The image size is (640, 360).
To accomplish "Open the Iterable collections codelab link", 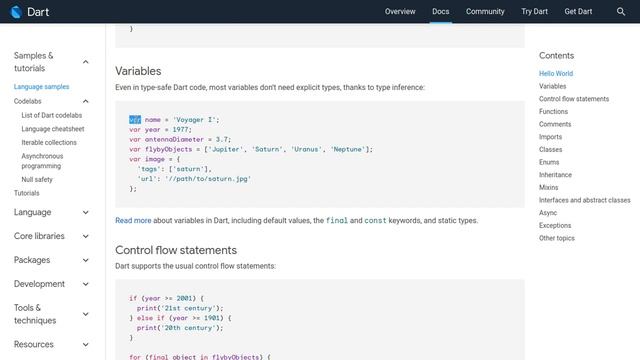I will (x=49, y=142).
